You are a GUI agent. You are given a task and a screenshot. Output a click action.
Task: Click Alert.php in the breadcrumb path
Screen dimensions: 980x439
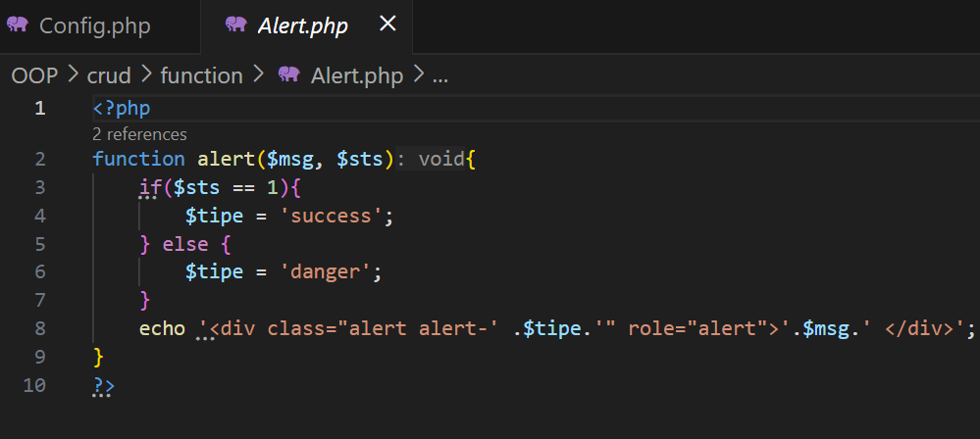(x=357, y=75)
